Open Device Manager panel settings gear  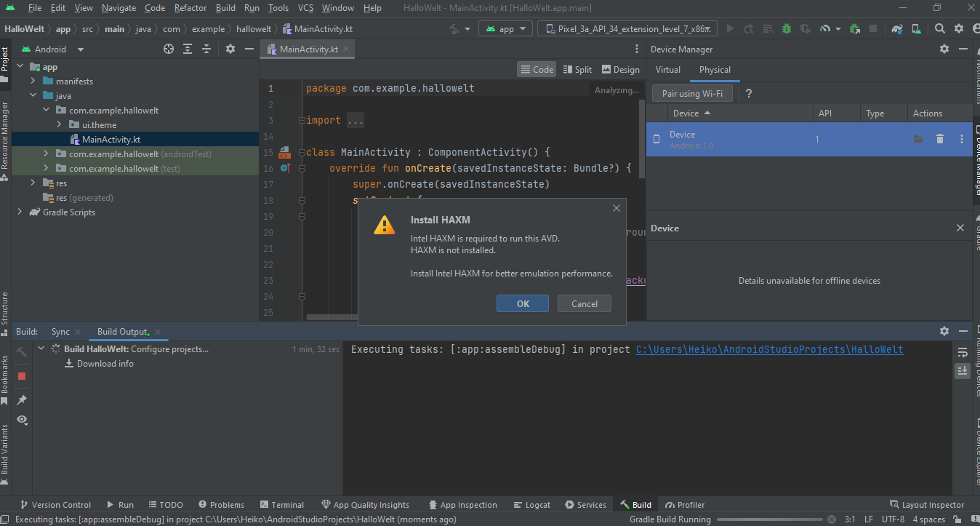point(944,49)
